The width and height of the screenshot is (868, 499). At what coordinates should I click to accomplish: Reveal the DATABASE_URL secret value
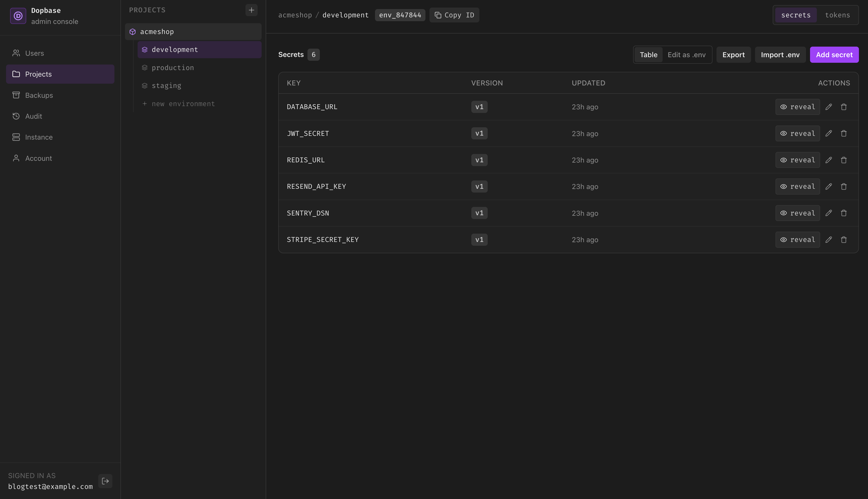click(797, 107)
